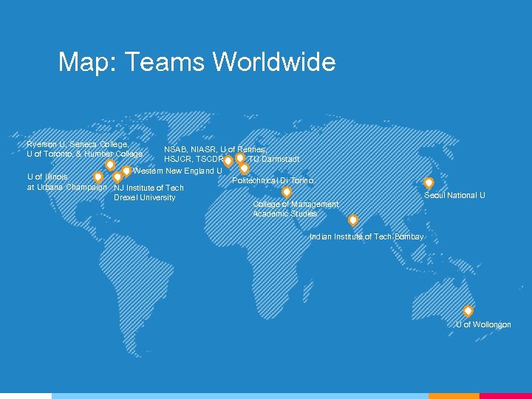Click the Indian Institute of Tech Bombay pin
The image size is (532, 399).
coord(353,220)
